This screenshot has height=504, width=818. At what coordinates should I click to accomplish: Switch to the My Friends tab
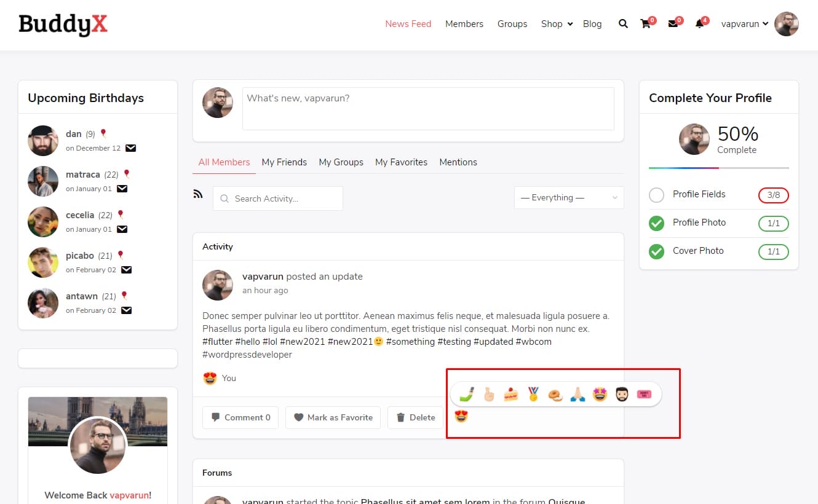click(284, 162)
